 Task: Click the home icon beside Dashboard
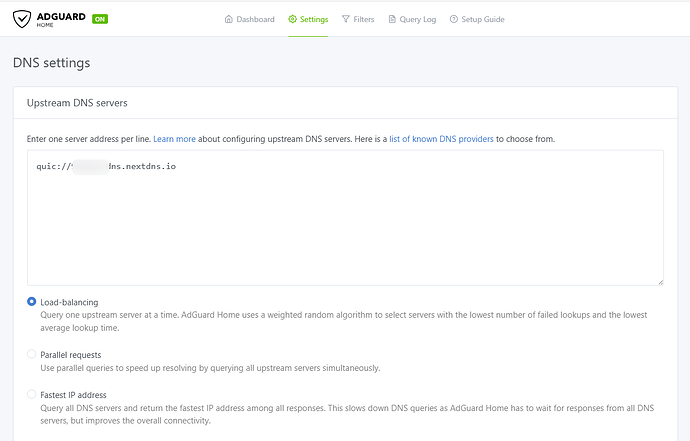[x=229, y=19]
